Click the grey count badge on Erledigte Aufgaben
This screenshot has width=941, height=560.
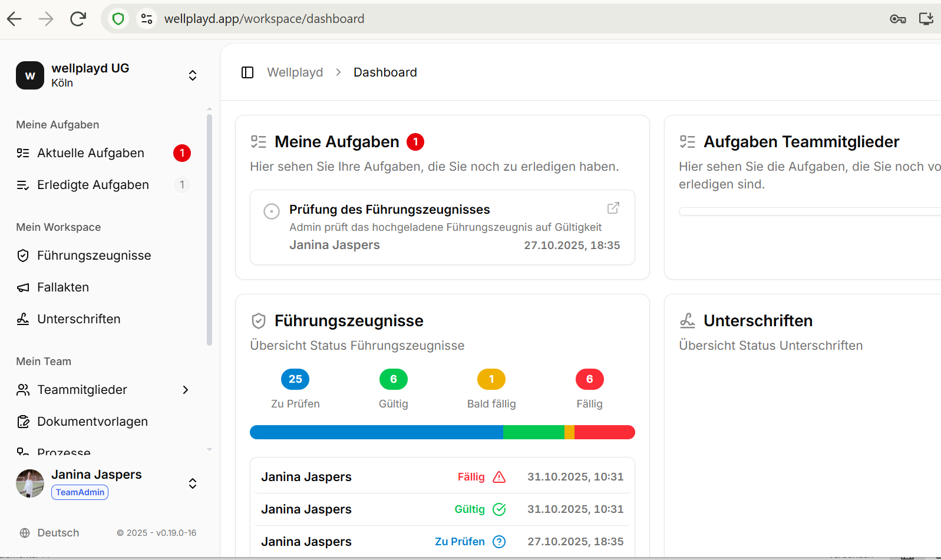pyautogui.click(x=182, y=185)
